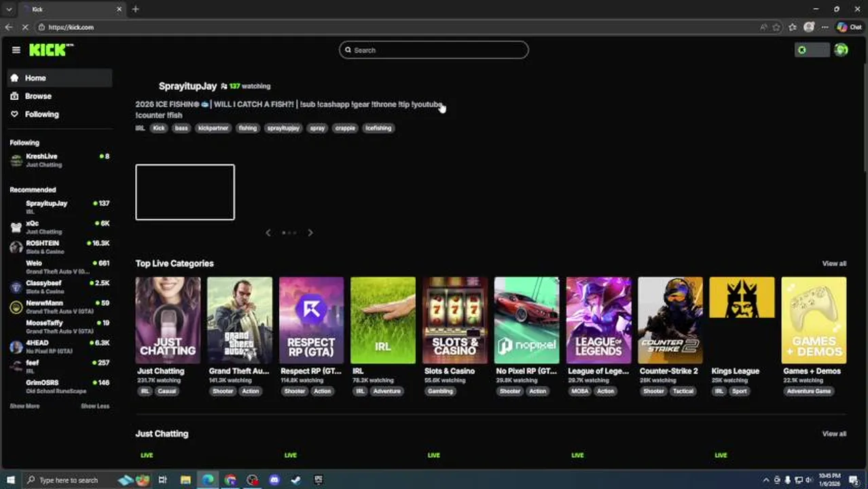This screenshot has width=868, height=489.
Task: Open File Explorer from the taskbar
Action: tap(185, 480)
